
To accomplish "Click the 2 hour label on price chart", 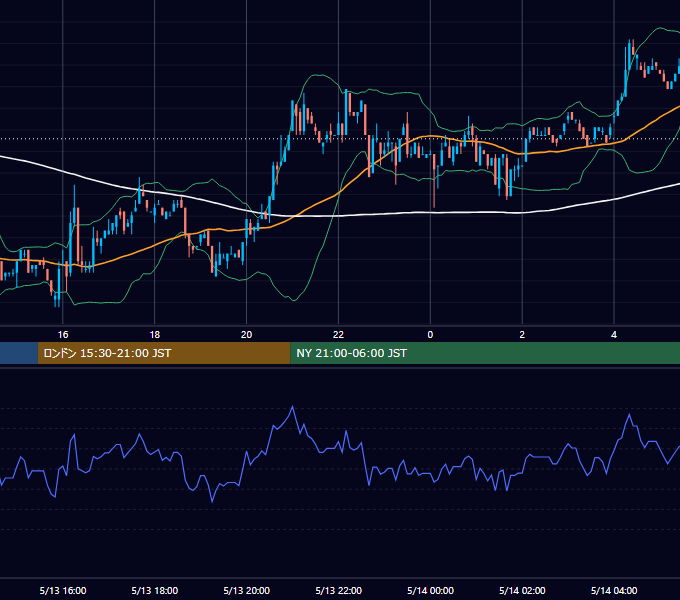I will click(522, 334).
